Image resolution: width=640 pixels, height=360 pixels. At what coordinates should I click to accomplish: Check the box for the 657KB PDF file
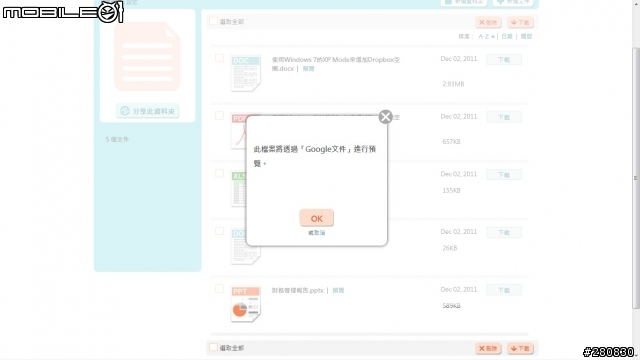[219, 116]
